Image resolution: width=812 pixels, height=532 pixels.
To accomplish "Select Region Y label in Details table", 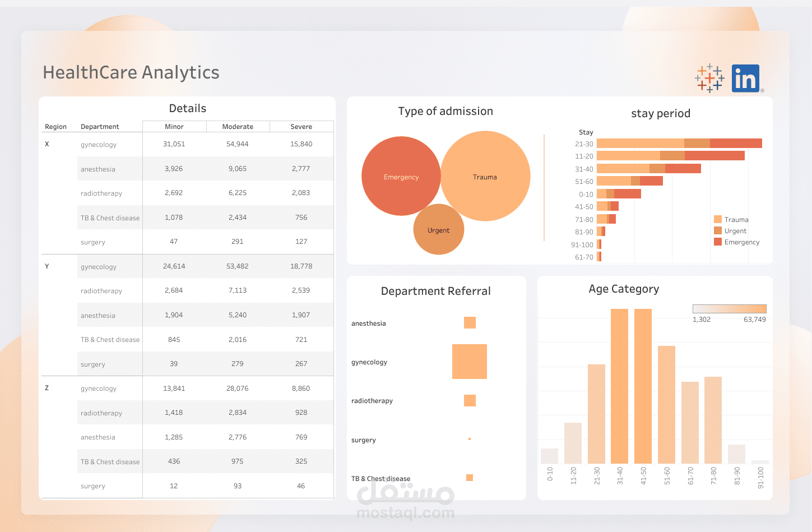I will click(47, 266).
